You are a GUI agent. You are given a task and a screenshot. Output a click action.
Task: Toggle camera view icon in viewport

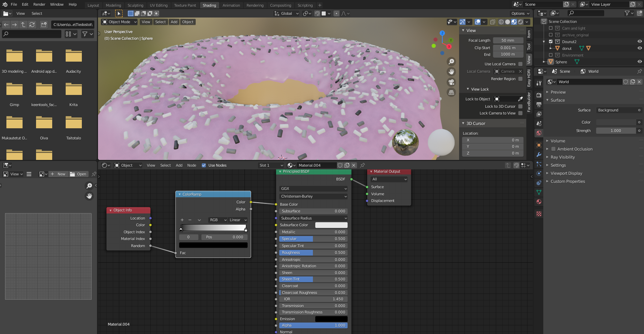451,82
